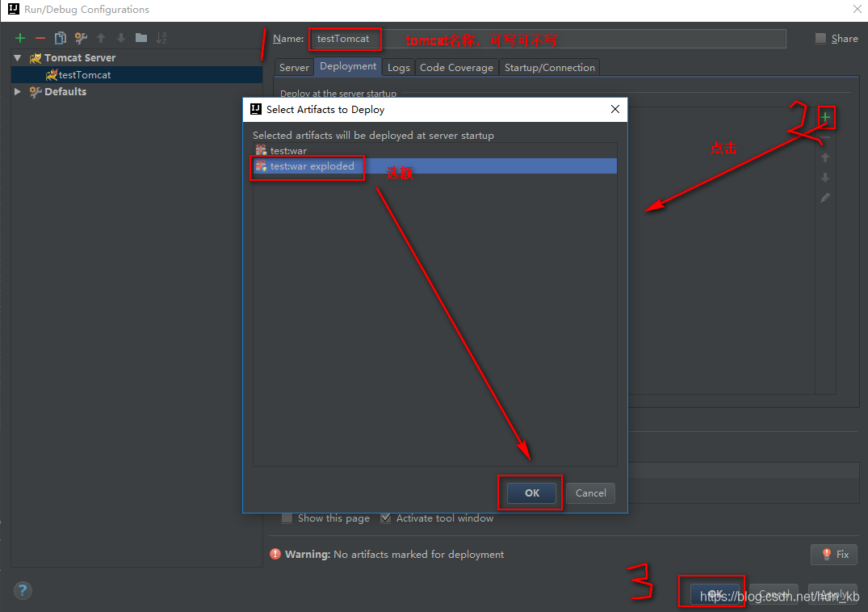Toggle the Share checkbox
This screenshot has height=612, width=868.
pyautogui.click(x=820, y=38)
